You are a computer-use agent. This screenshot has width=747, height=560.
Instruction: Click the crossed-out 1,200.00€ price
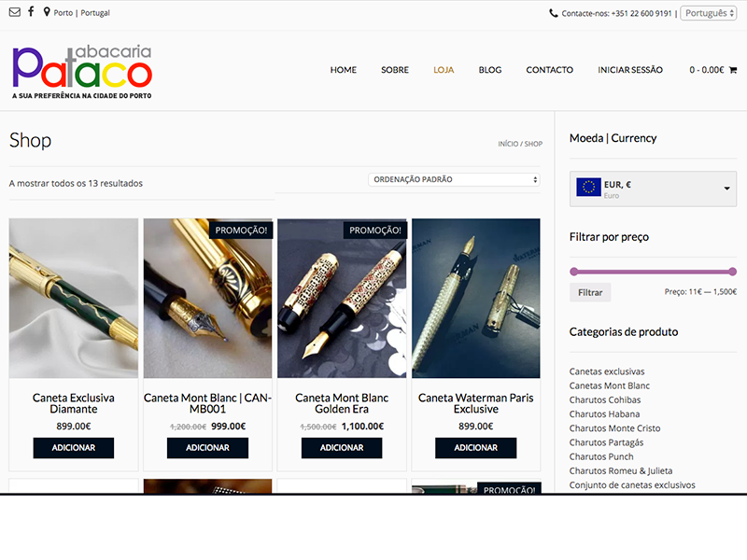pyautogui.click(x=189, y=427)
